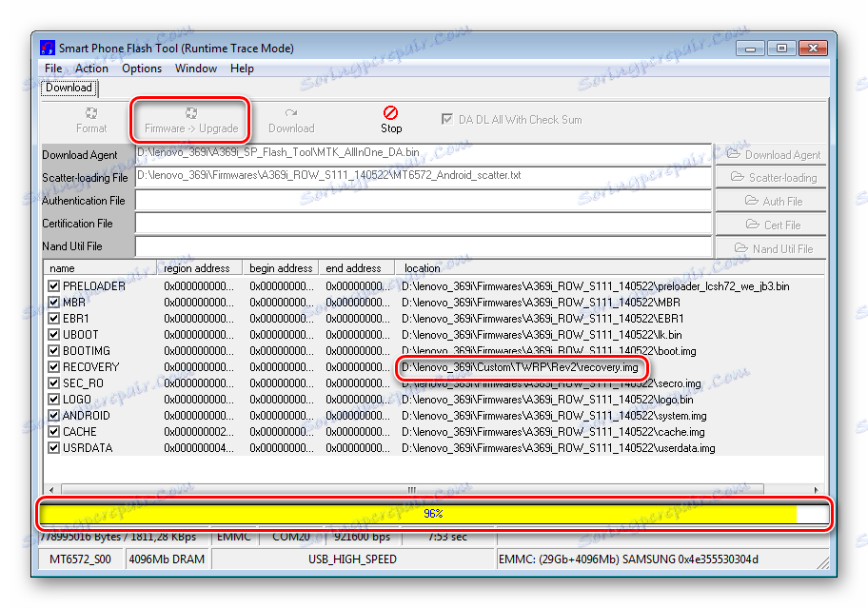This screenshot has width=868, height=608.
Task: Select the preloader_lcsh72_we_jb3.bin location entry
Action: click(x=596, y=286)
